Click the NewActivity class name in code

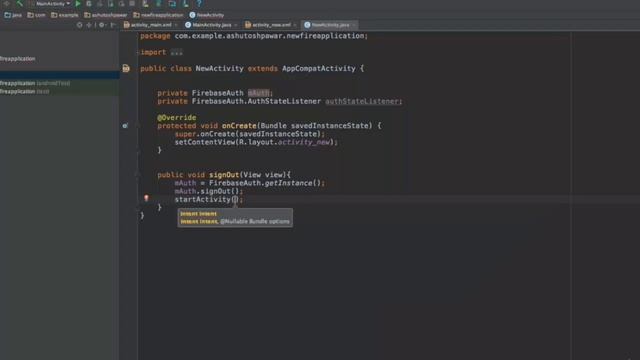click(219, 69)
